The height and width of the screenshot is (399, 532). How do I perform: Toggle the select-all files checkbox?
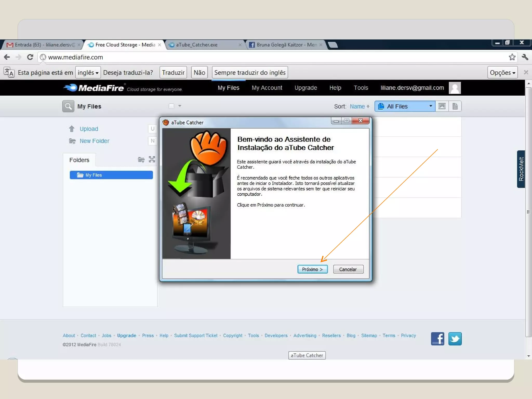click(x=171, y=106)
